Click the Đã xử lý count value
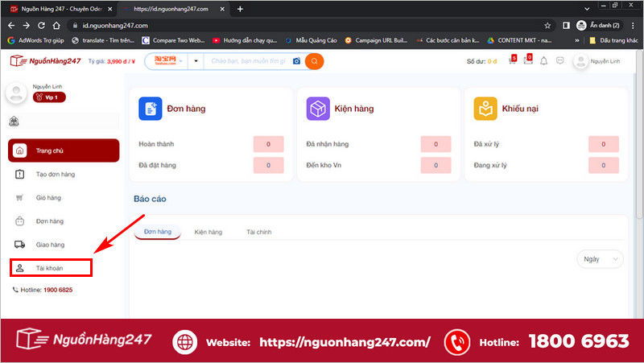Viewport: 644px width, 363px height. pos(603,144)
